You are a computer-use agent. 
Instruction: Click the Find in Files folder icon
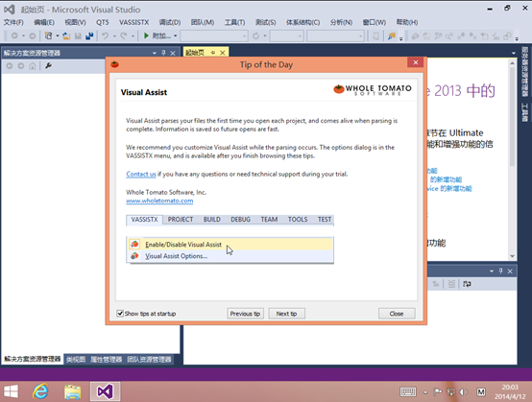pyautogui.click(x=392, y=35)
